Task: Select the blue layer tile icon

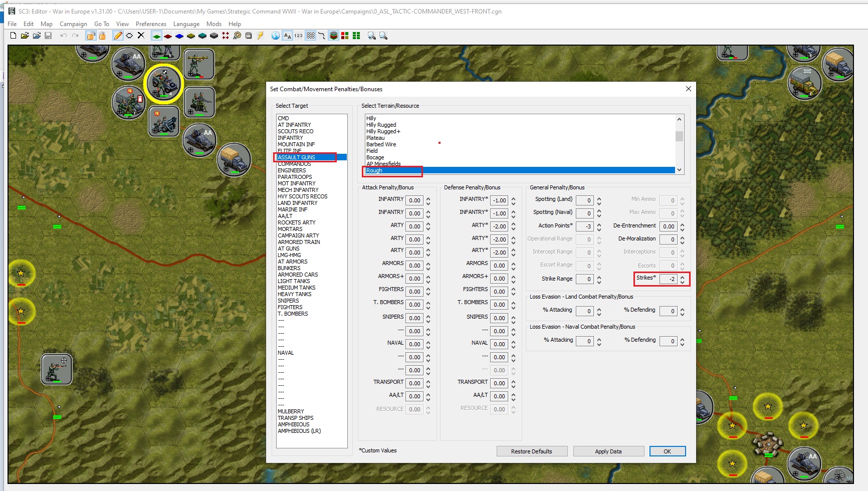Action: [x=179, y=36]
